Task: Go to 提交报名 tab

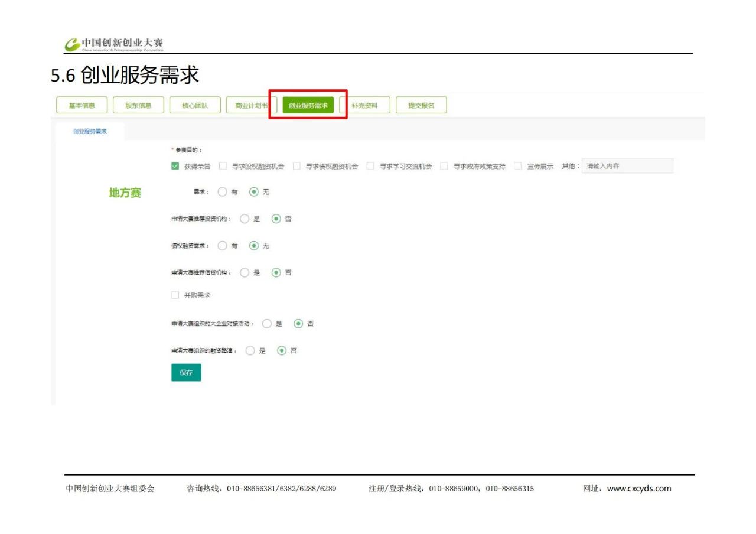Action: [421, 105]
